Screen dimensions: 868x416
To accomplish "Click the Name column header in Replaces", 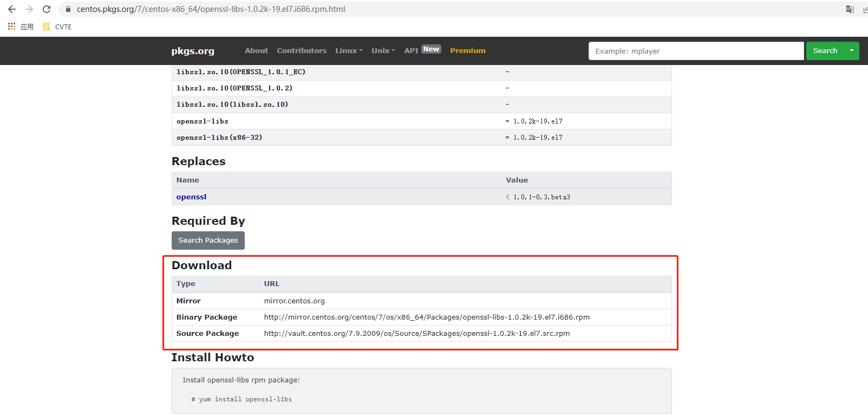I will 187,180.
